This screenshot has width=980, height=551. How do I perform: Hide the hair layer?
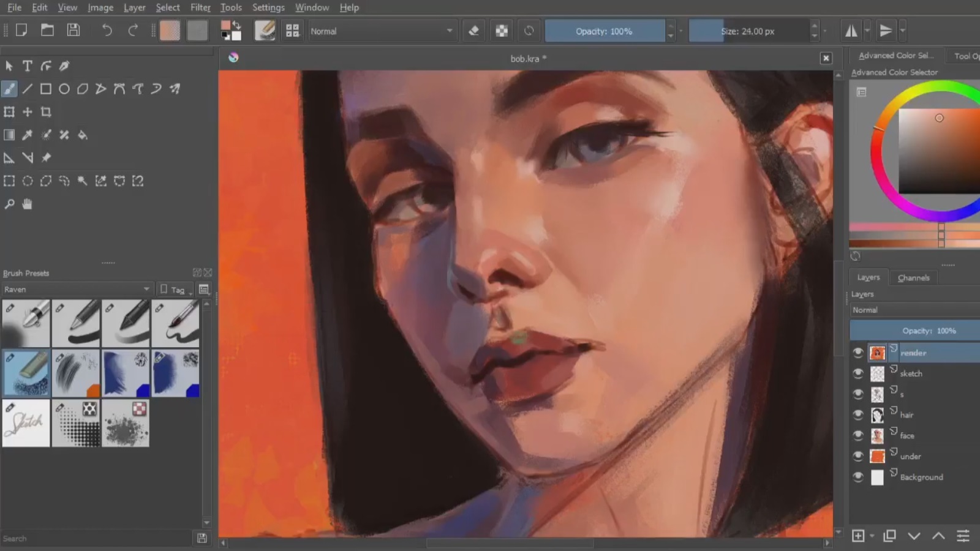click(858, 415)
